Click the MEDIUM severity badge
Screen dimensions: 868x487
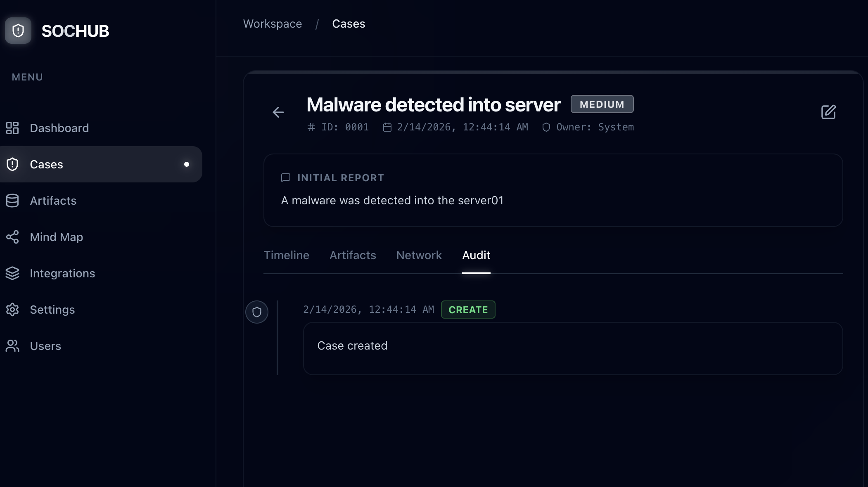click(x=602, y=104)
